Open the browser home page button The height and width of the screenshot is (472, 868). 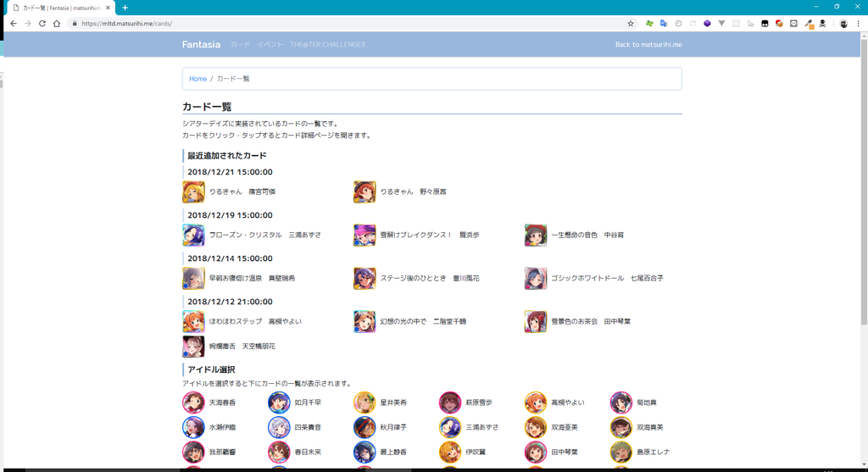coord(57,24)
